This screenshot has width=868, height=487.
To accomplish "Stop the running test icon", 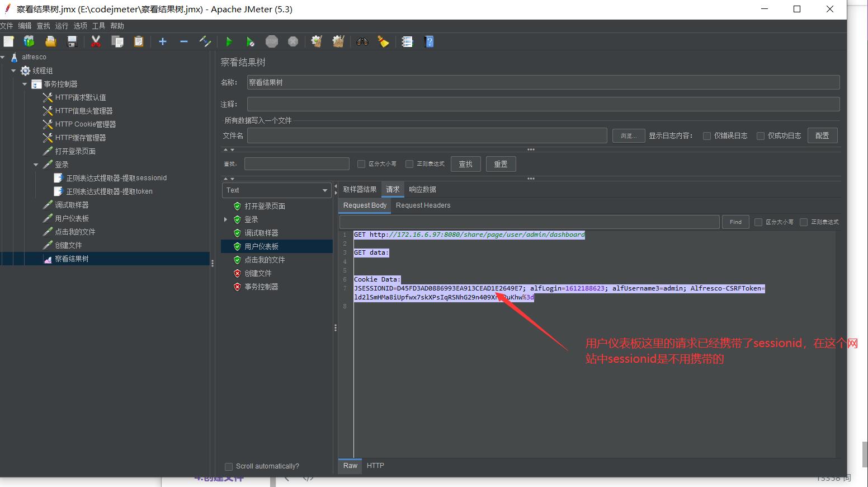I will coord(272,41).
